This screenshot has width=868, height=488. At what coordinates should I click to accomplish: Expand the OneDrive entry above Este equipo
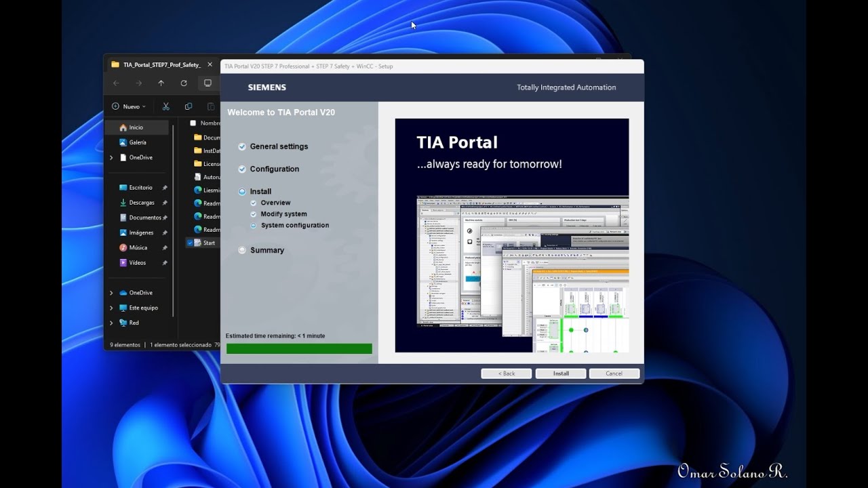pos(111,293)
